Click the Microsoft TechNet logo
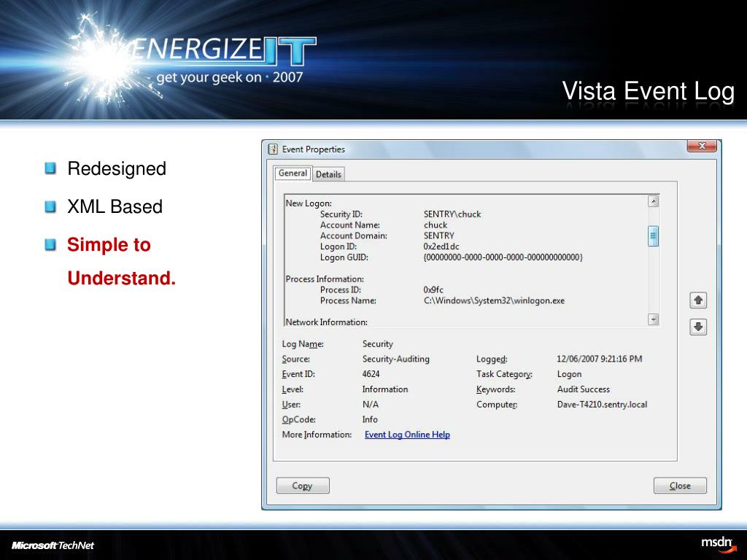747x560 pixels. [x=53, y=545]
